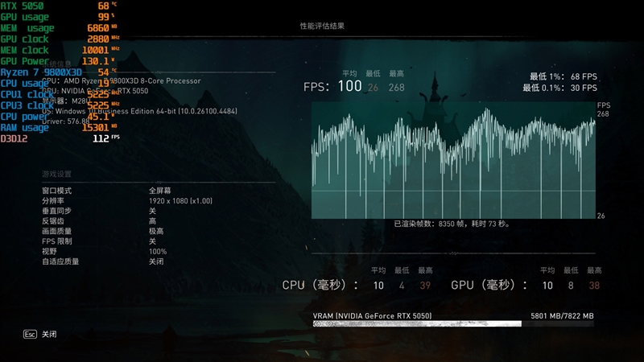Click the CPU(毫秒) label
This screenshot has height=362, width=644.
point(320,285)
